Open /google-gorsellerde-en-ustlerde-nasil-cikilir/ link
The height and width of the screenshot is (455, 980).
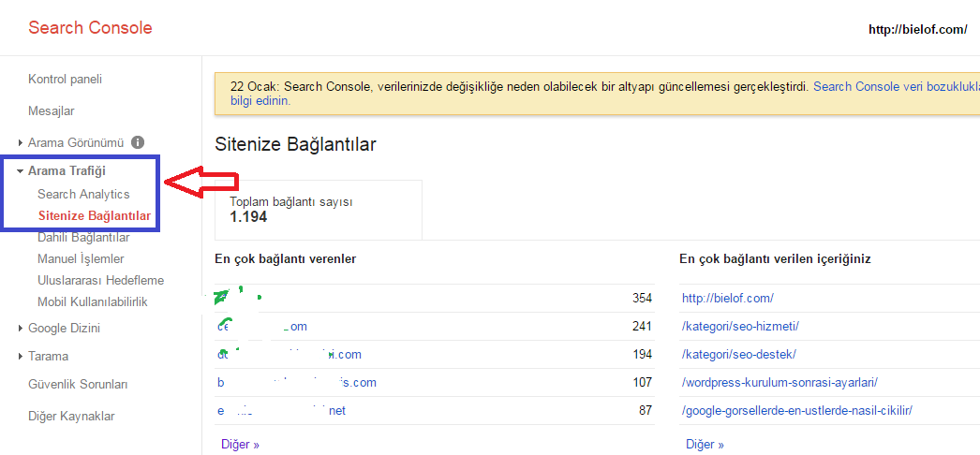click(797, 411)
